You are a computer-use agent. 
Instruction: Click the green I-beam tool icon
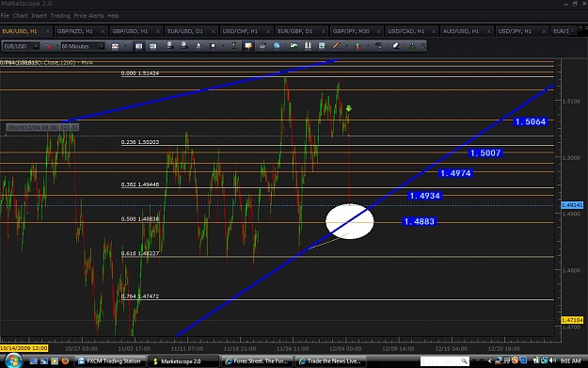233,46
